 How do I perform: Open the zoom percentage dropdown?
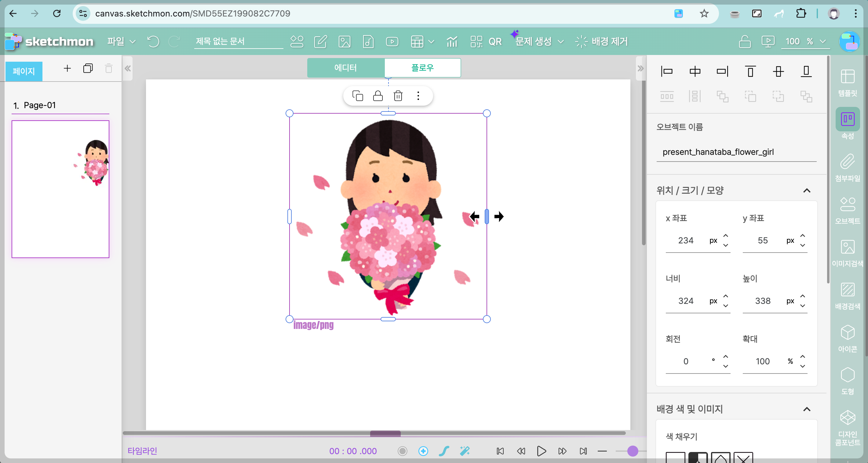tap(823, 42)
